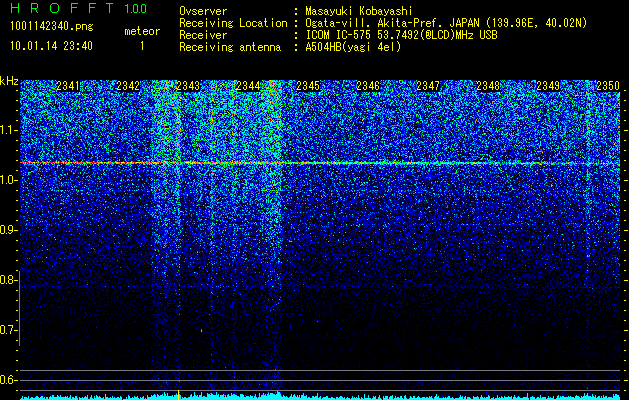Click the 2345 time marker
Viewport: 629px width, 400px height.
[x=308, y=86]
